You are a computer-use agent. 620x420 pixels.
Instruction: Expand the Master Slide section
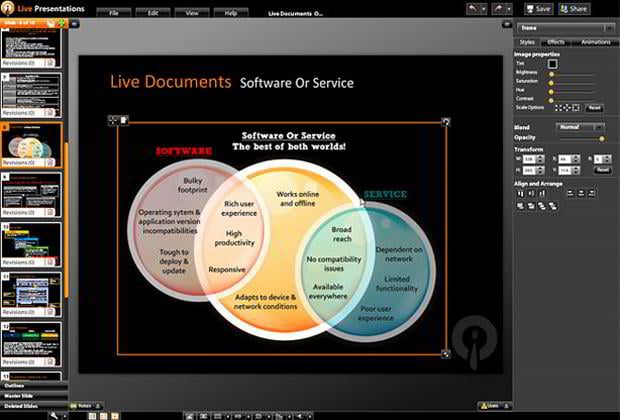tap(20, 396)
